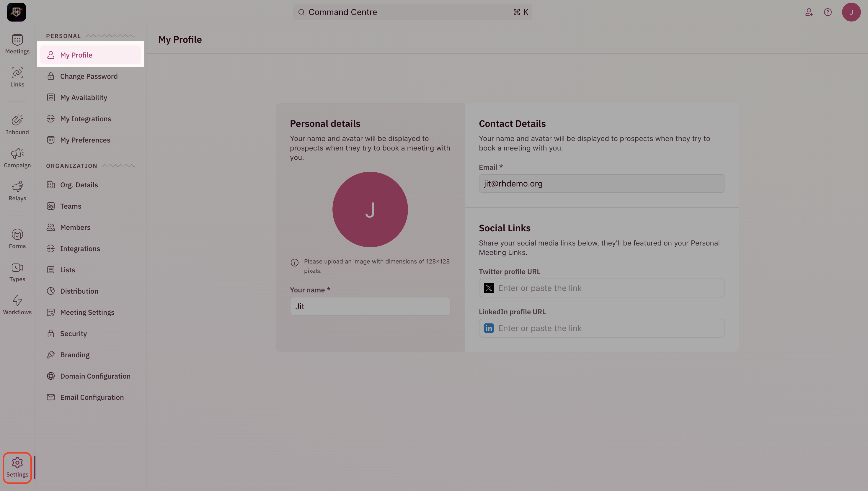The width and height of the screenshot is (868, 491).
Task: Open Change Password settings
Action: (90, 76)
